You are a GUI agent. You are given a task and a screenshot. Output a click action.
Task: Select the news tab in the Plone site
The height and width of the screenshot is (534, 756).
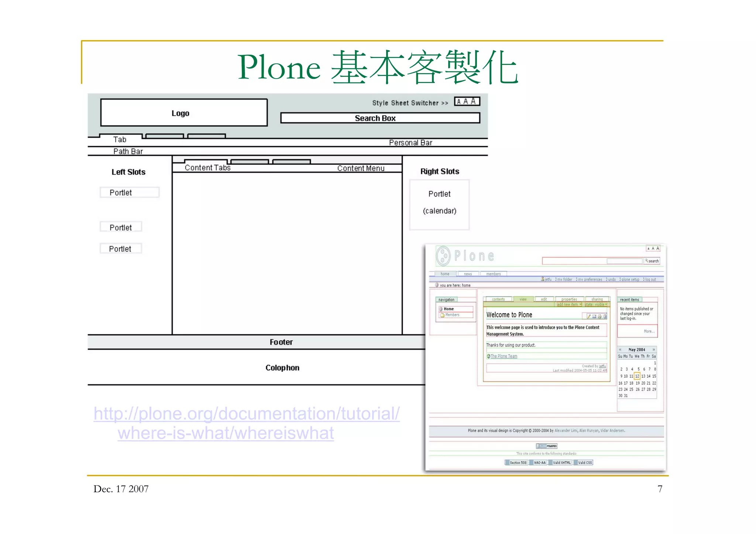pyautogui.click(x=468, y=274)
